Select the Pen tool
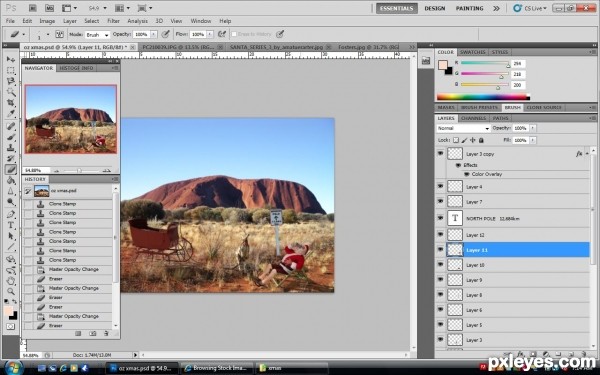 [x=11, y=214]
